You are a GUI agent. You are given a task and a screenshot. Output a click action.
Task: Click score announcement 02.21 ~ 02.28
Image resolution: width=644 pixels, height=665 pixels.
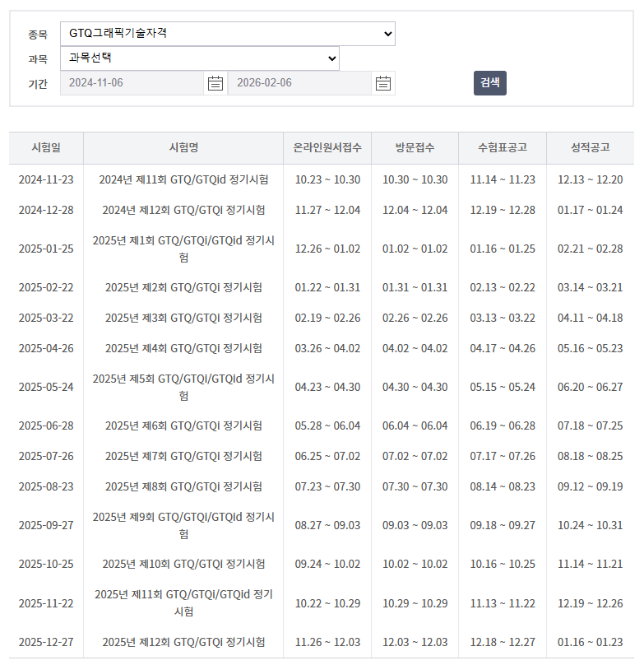[591, 249]
